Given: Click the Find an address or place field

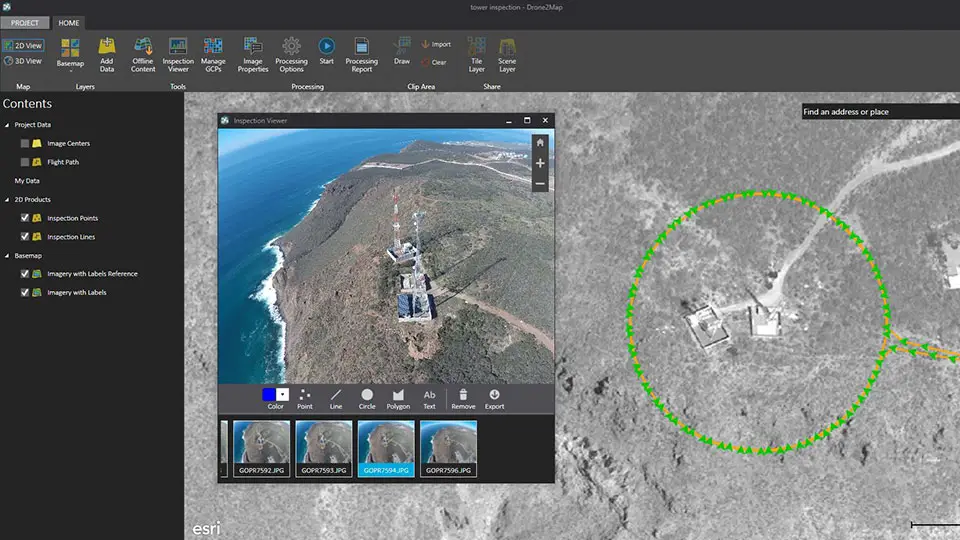Looking at the screenshot, I should pos(881,111).
